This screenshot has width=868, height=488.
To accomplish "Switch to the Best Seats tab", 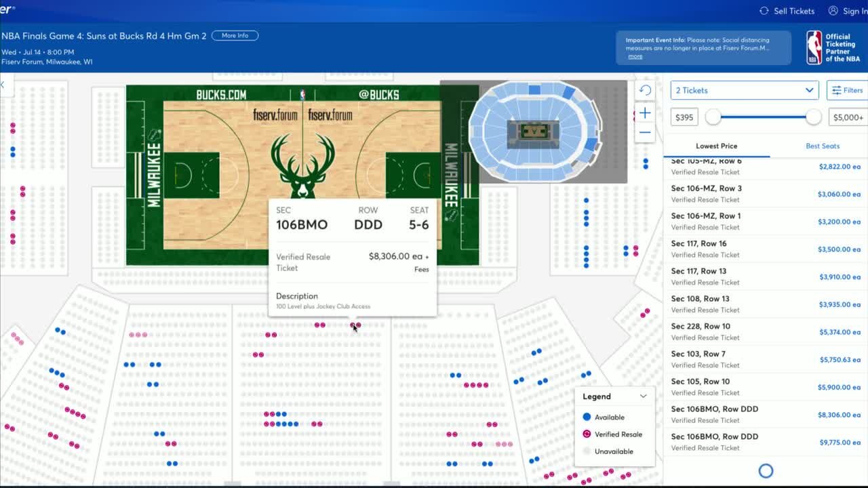I will [822, 146].
